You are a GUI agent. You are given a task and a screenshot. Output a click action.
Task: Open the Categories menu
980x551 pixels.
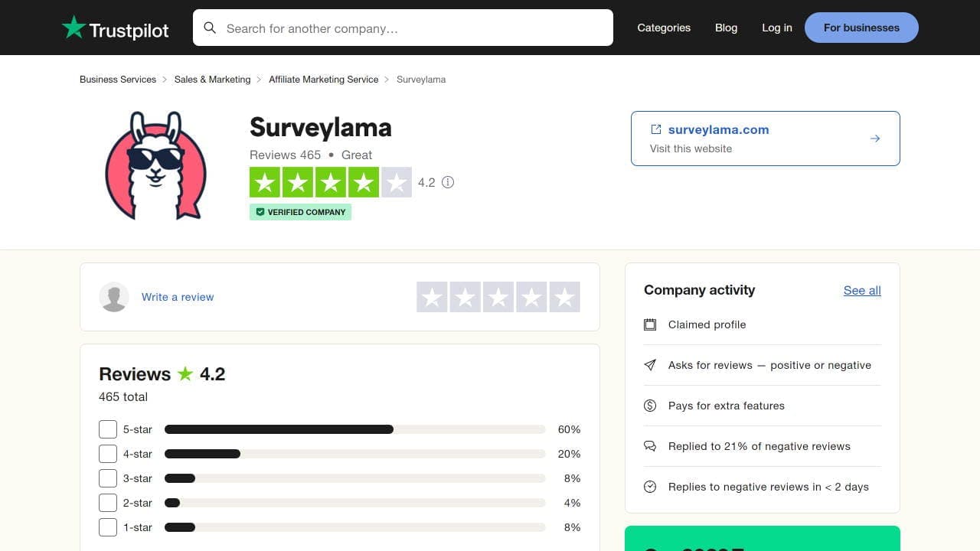663,28
